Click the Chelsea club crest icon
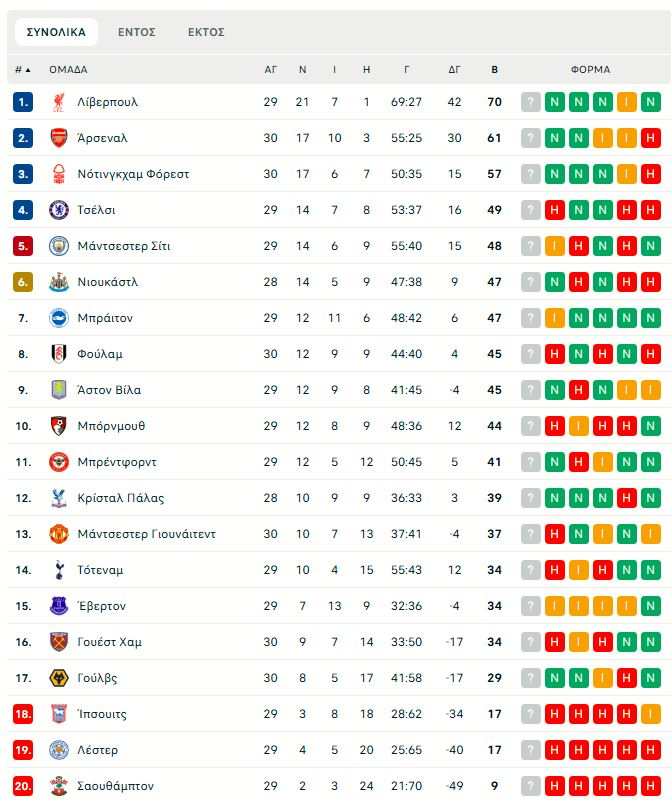This screenshot has height=803, width=672. click(59, 210)
